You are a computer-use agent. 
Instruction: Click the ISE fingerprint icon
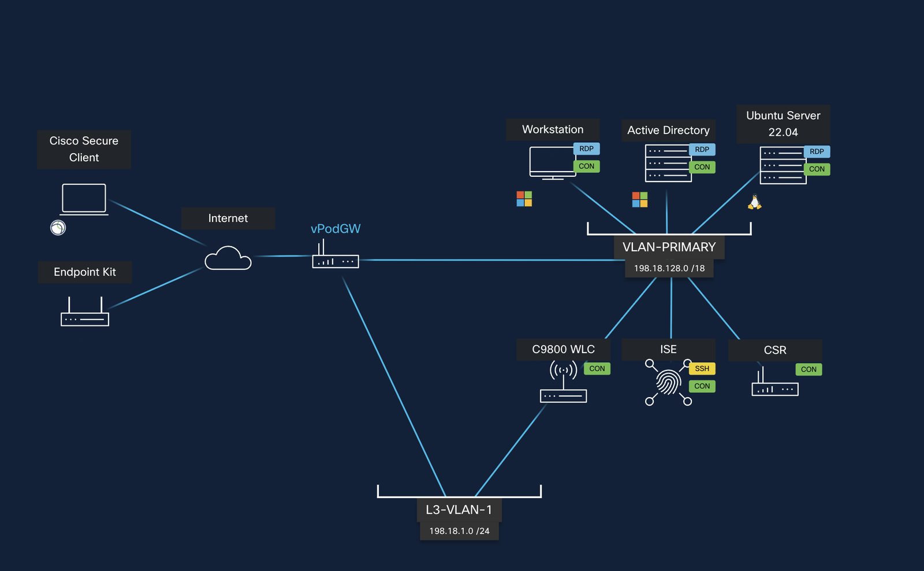[668, 383]
